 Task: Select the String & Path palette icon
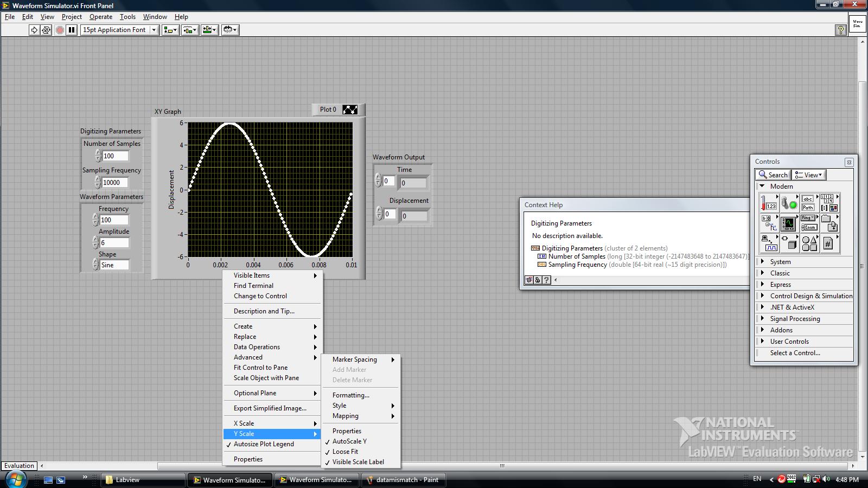pos(808,203)
